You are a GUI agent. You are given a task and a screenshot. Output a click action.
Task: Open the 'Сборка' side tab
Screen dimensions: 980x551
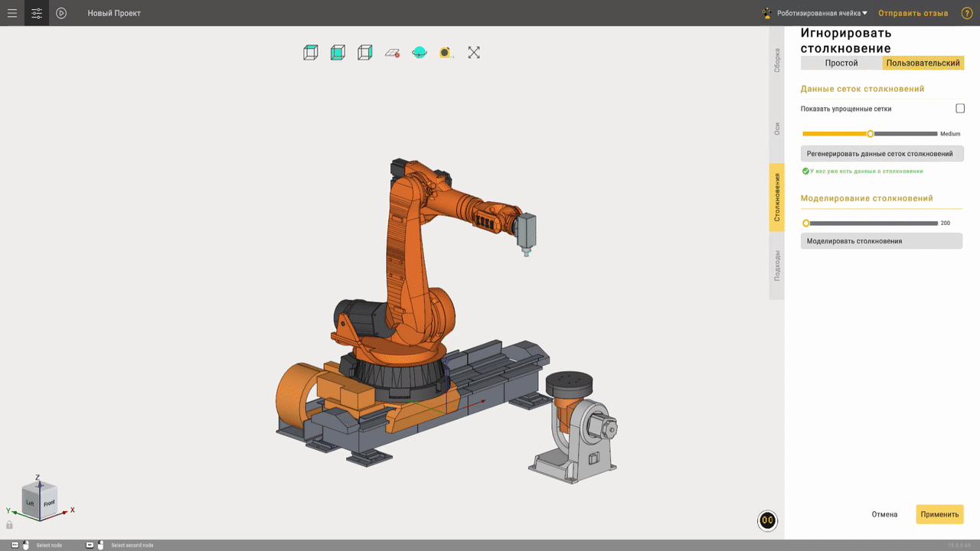coord(777,60)
